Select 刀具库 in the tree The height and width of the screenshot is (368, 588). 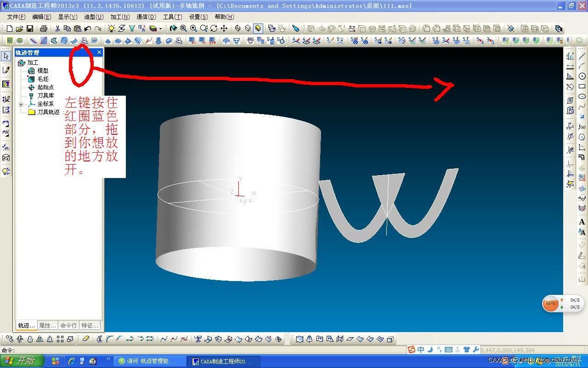(x=45, y=96)
